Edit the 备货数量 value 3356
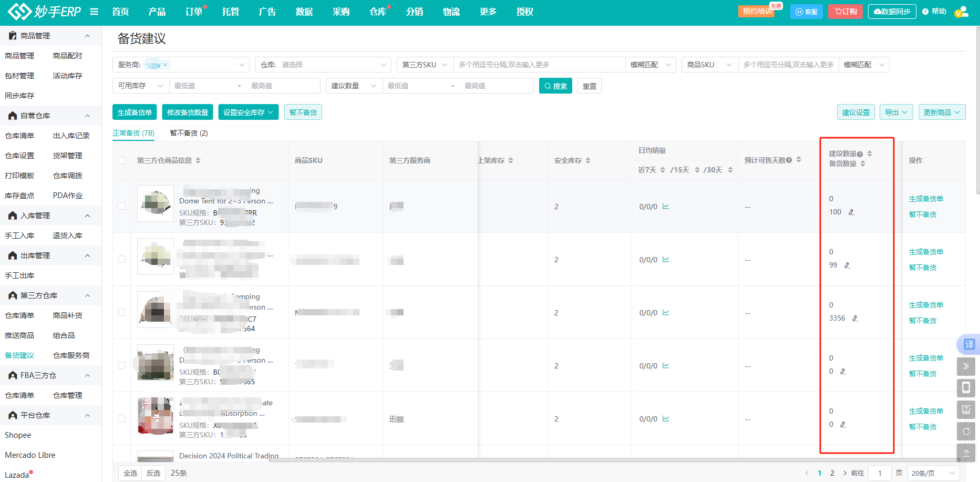980x482 pixels. tap(855, 319)
